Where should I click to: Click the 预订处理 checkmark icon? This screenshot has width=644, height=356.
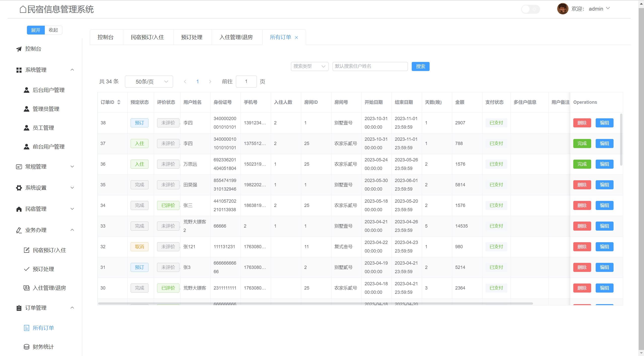click(26, 269)
